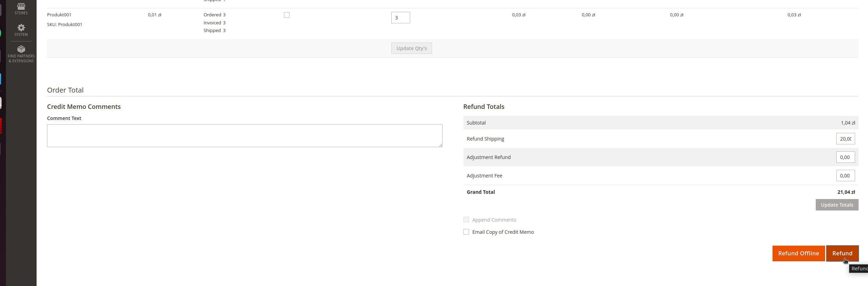
Task: Select the Adjustment Refund input
Action: [x=845, y=157]
